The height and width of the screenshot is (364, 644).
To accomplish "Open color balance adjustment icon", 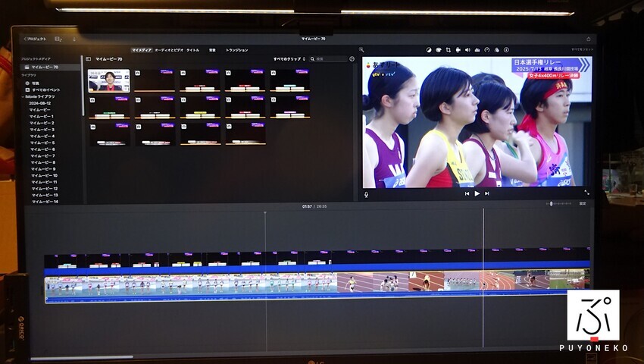I will pyautogui.click(x=429, y=50).
